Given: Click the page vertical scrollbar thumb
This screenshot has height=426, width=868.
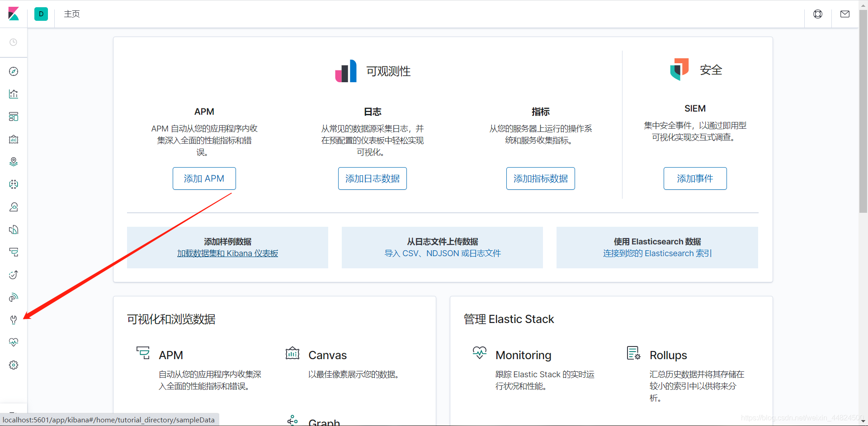Looking at the screenshot, I should point(863,111).
